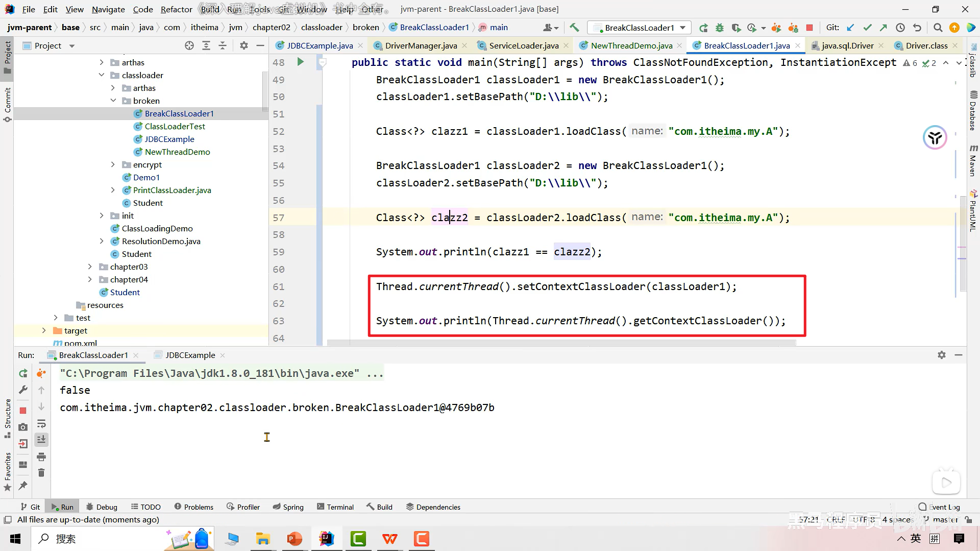Open the Debug tool window button
Image resolution: width=980 pixels, height=551 pixels.
click(102, 507)
